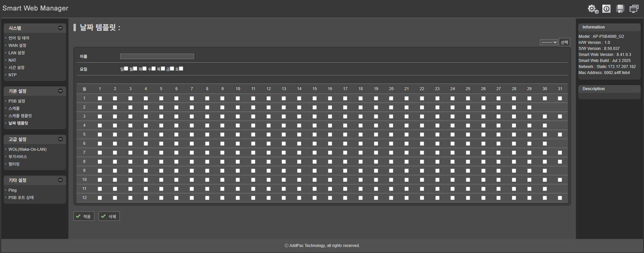Collapse the 기본 설정 section minus icon

[60, 91]
